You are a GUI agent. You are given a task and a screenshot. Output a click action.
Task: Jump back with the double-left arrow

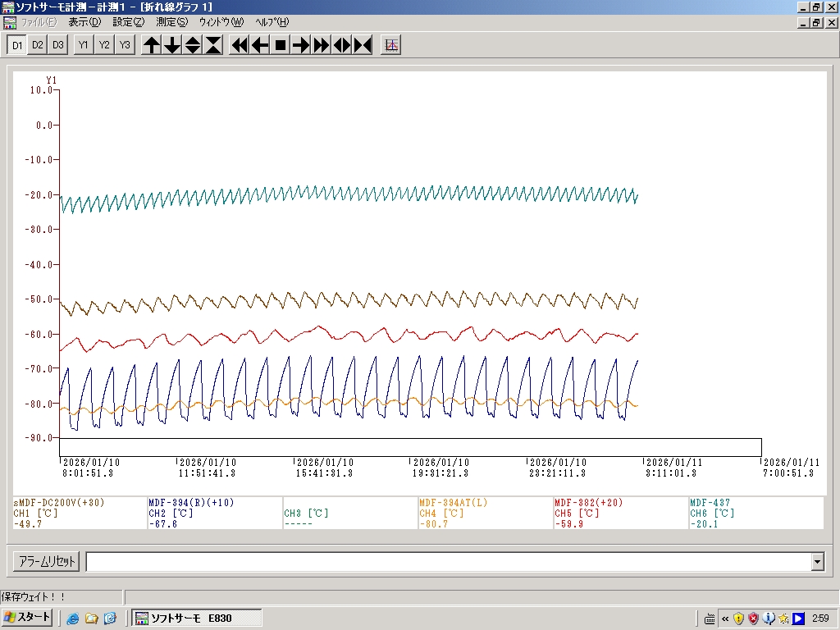[x=240, y=45]
